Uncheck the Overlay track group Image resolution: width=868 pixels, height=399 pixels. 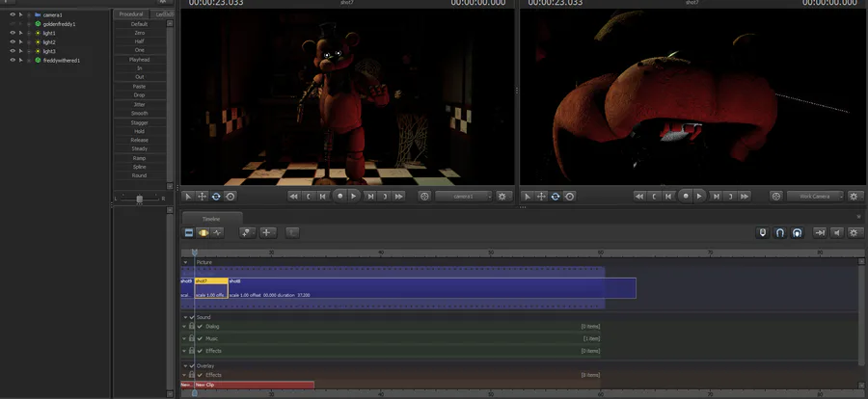(192, 366)
